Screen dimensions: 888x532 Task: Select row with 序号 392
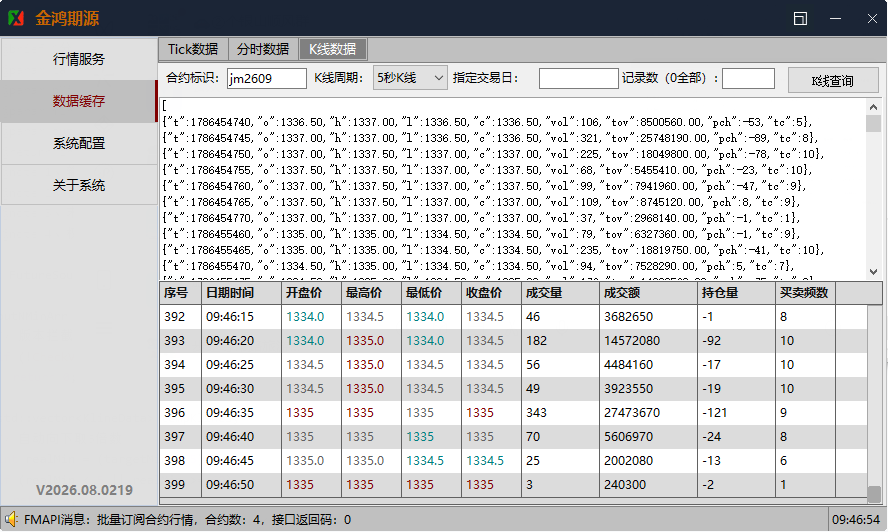513,317
